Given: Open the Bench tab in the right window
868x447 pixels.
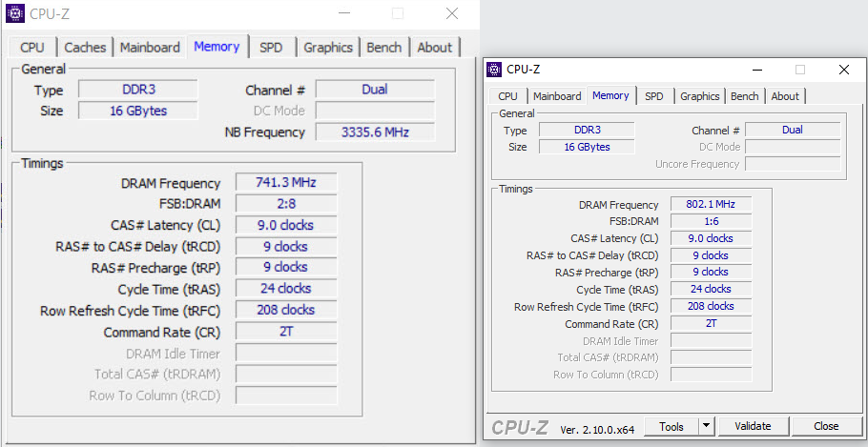Looking at the screenshot, I should (745, 96).
